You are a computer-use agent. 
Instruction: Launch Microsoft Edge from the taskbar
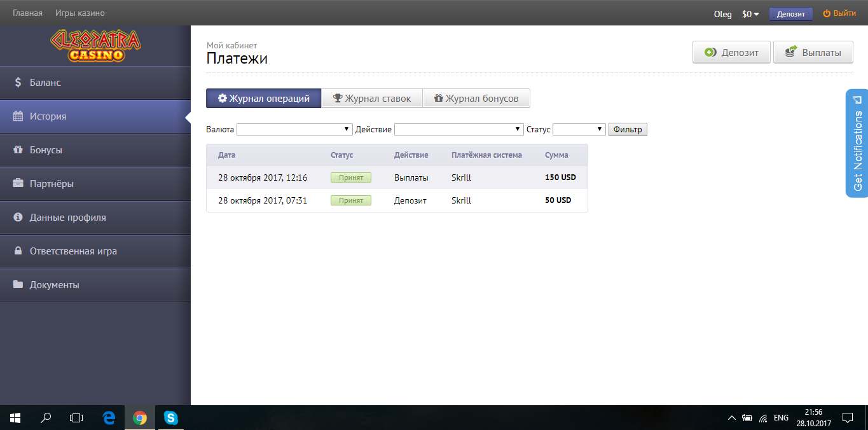click(x=109, y=418)
